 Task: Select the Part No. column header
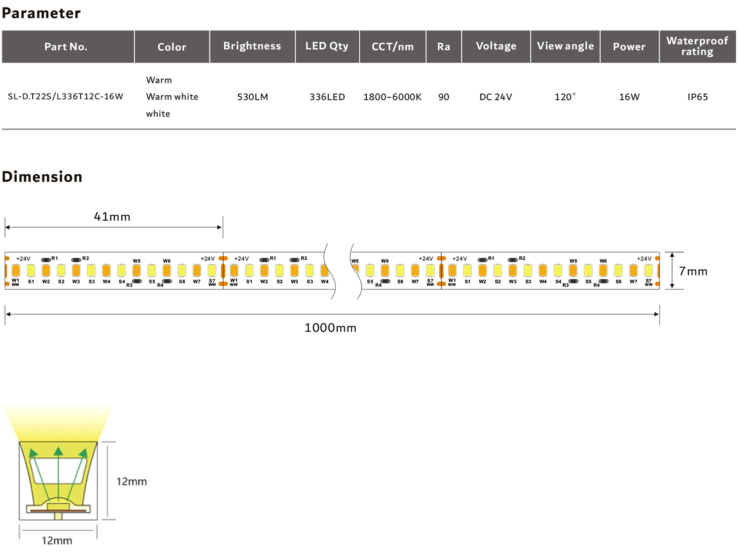click(x=65, y=47)
